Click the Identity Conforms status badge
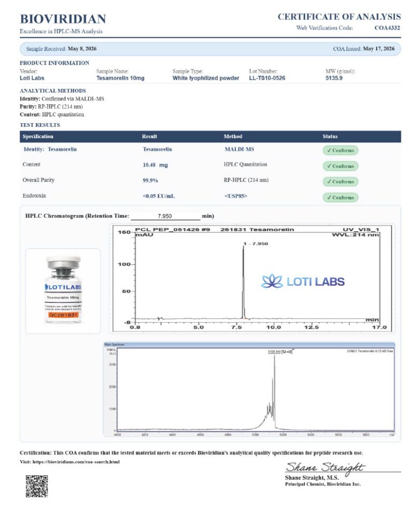Screen dimensions: 411x532 [340, 150]
